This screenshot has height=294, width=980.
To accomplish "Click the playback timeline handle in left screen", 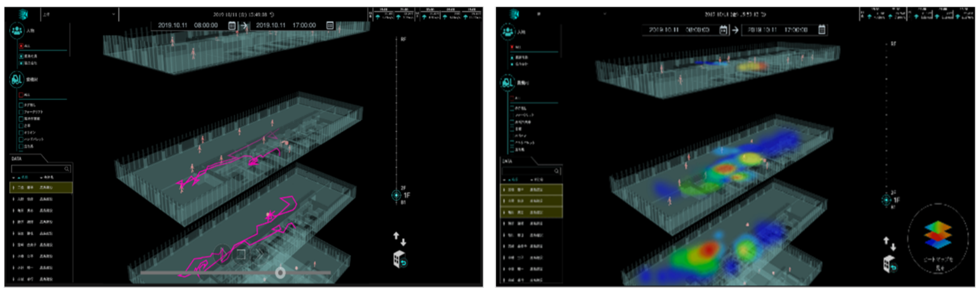I will pos(281,272).
